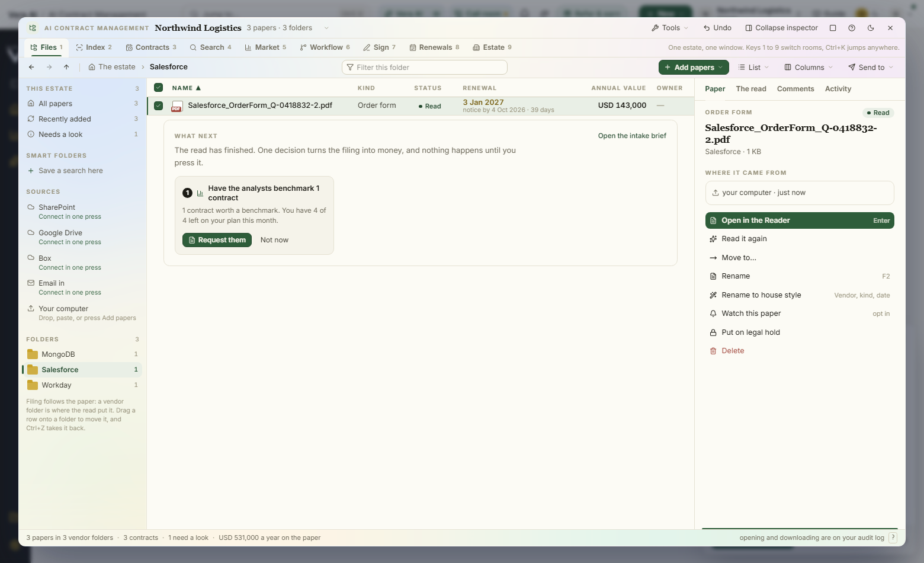Open the Workflow tab
Image resolution: width=924 pixels, height=563 pixels.
point(325,47)
